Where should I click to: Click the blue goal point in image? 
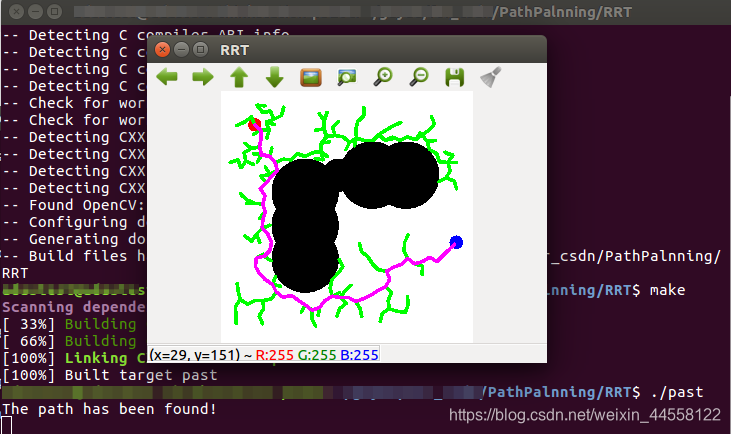pyautogui.click(x=456, y=242)
